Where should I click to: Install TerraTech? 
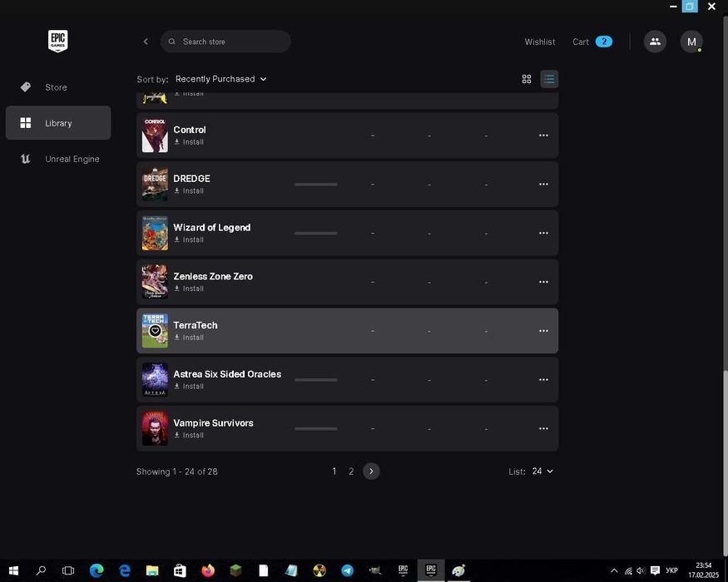pos(189,338)
